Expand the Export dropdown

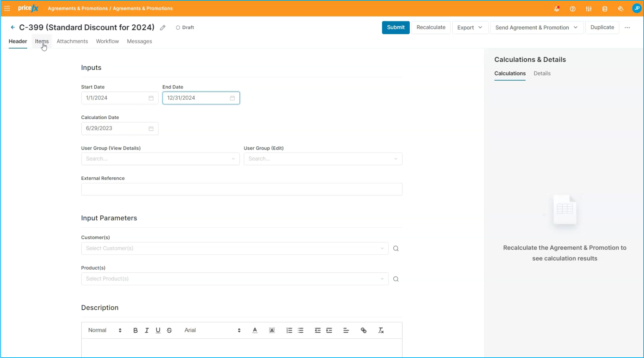coord(469,27)
